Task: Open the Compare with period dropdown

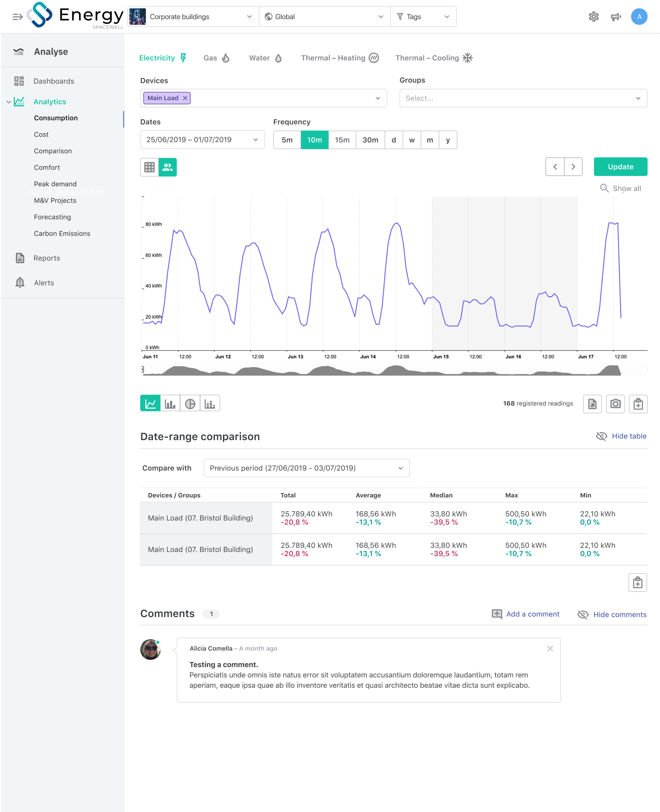Action: (x=306, y=468)
